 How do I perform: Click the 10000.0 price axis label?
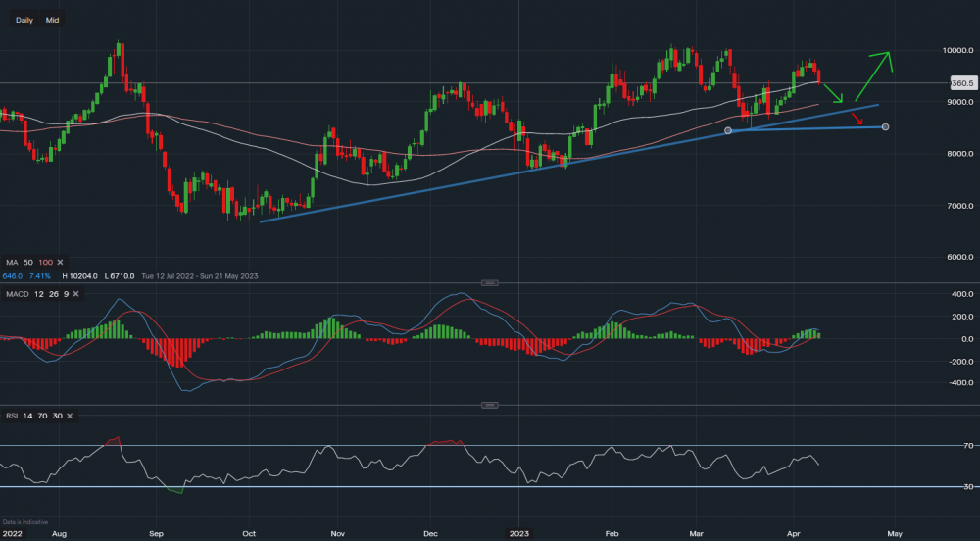[957, 50]
